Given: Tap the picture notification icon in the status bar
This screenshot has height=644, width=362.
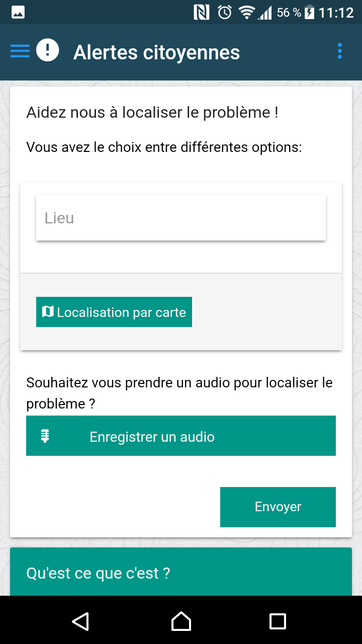Looking at the screenshot, I should click(x=18, y=13).
